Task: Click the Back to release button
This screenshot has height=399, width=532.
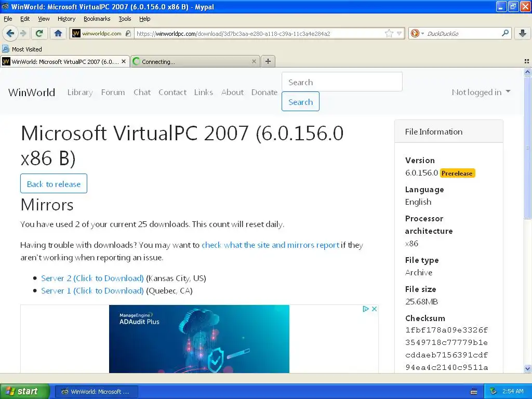Action: coord(54,183)
